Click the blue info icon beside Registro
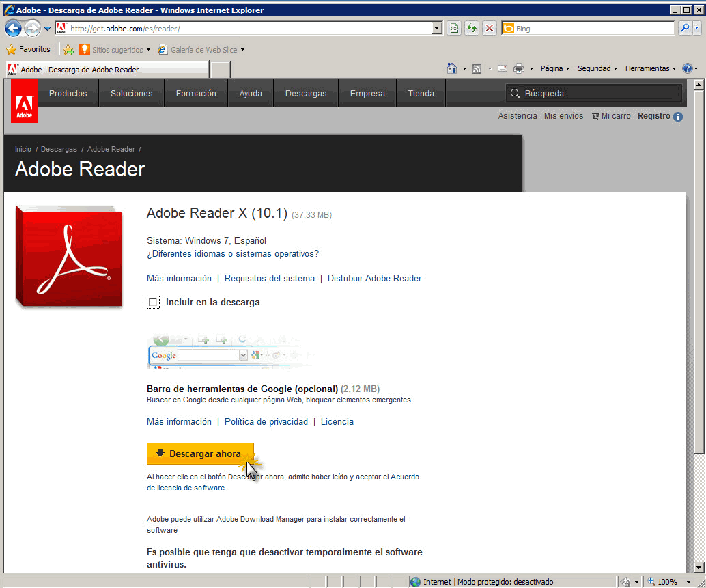706x588 pixels. pyautogui.click(x=678, y=117)
